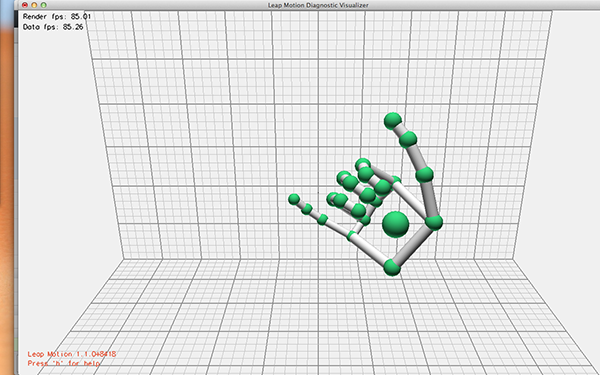
Task: Select the thumb tip joint sphere
Action: click(393, 121)
